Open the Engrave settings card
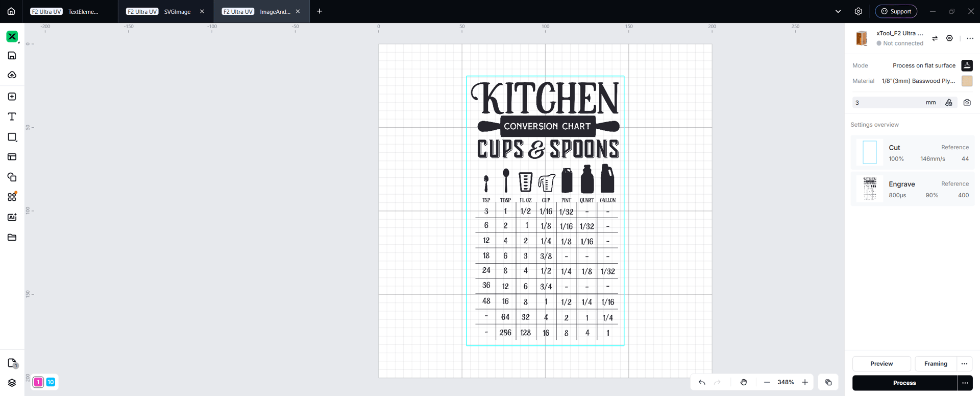This screenshot has width=980, height=396. pyautogui.click(x=912, y=189)
